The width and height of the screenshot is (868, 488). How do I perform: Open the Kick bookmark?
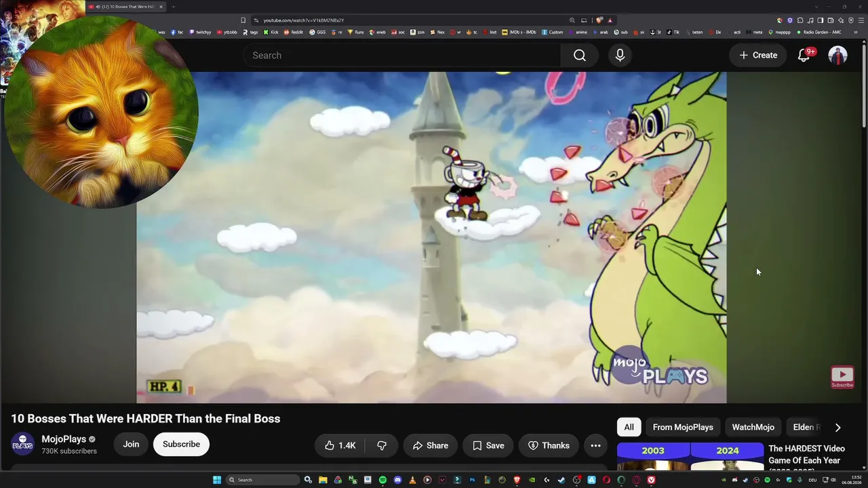pyautogui.click(x=272, y=32)
